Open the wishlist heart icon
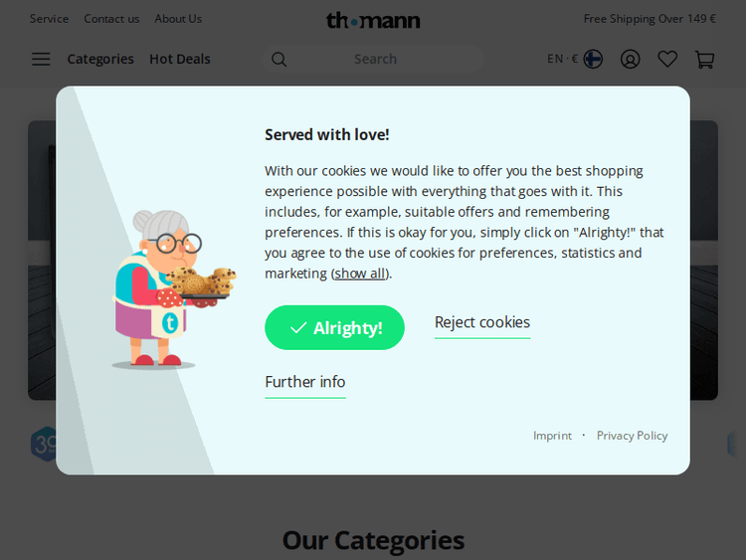746x560 pixels. (667, 59)
